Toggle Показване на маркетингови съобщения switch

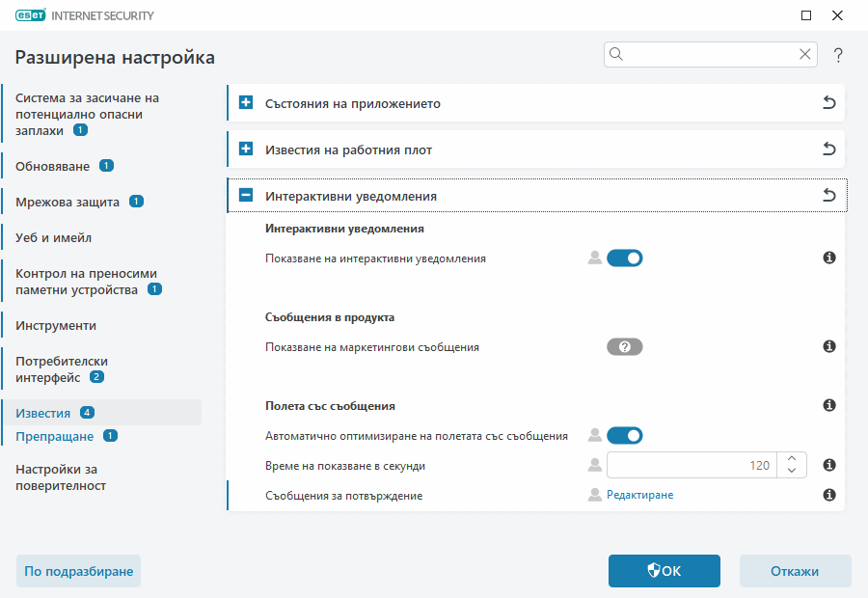pos(624,347)
